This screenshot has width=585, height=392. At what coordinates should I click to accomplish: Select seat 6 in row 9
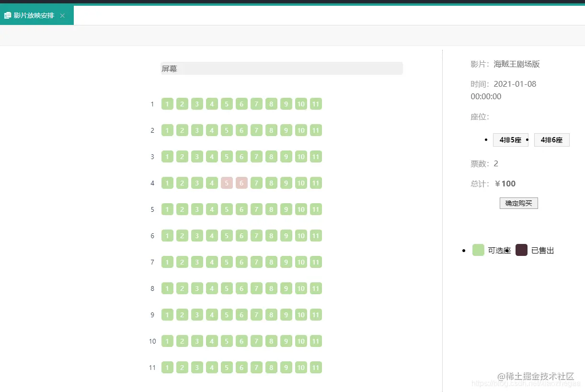pyautogui.click(x=241, y=315)
